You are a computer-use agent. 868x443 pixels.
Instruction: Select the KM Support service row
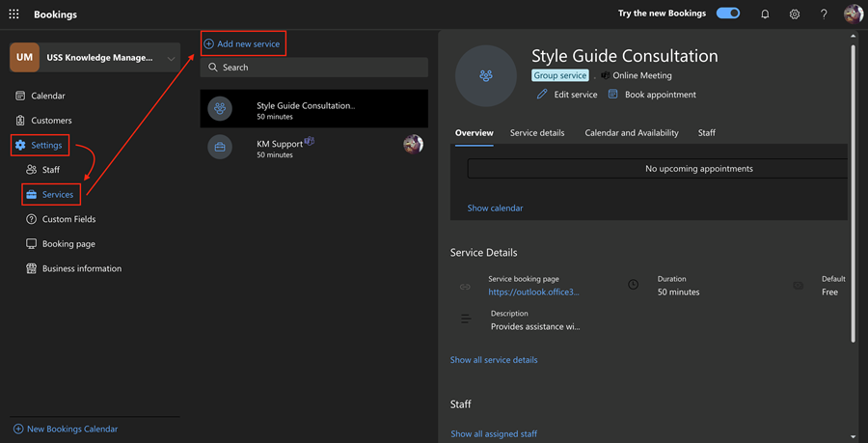coord(313,147)
